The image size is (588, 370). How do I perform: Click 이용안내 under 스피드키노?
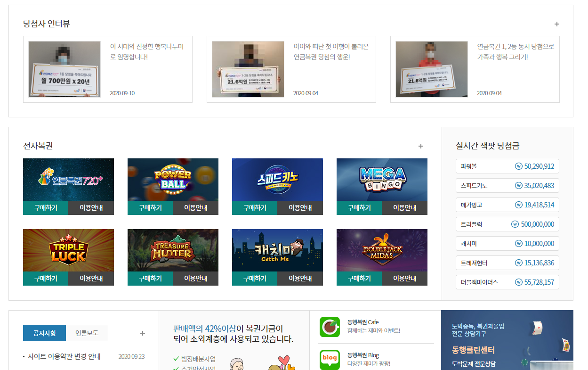(x=300, y=208)
